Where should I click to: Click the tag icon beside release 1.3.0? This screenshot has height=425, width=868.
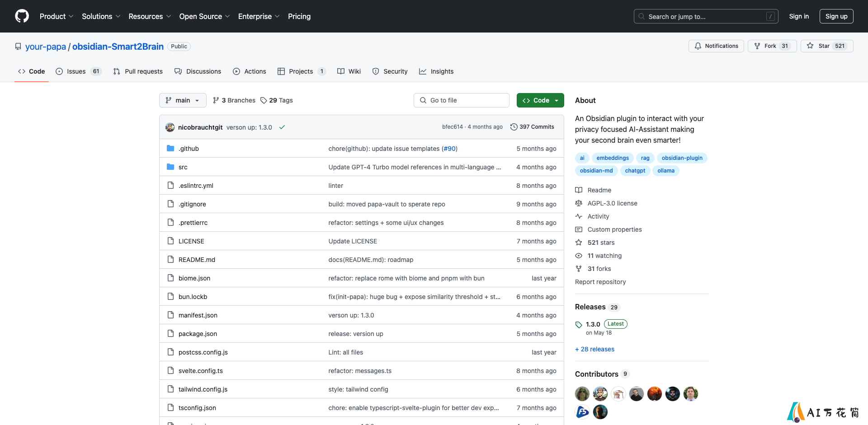(579, 324)
